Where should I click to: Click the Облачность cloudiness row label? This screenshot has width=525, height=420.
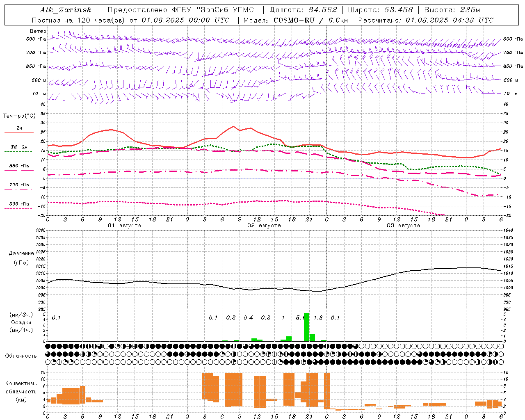(21, 356)
